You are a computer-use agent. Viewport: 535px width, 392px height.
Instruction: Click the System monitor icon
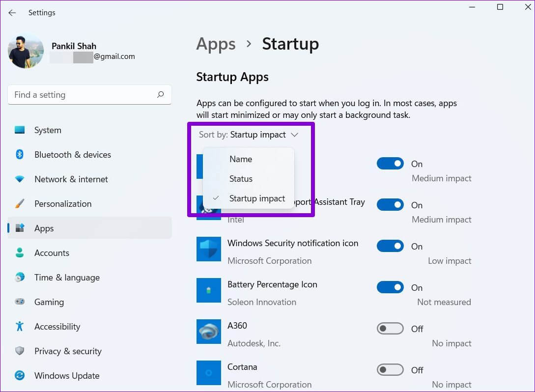pyautogui.click(x=20, y=130)
